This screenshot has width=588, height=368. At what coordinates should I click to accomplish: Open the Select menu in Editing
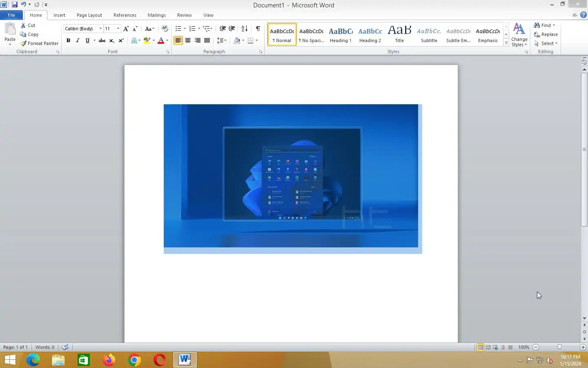(x=546, y=43)
